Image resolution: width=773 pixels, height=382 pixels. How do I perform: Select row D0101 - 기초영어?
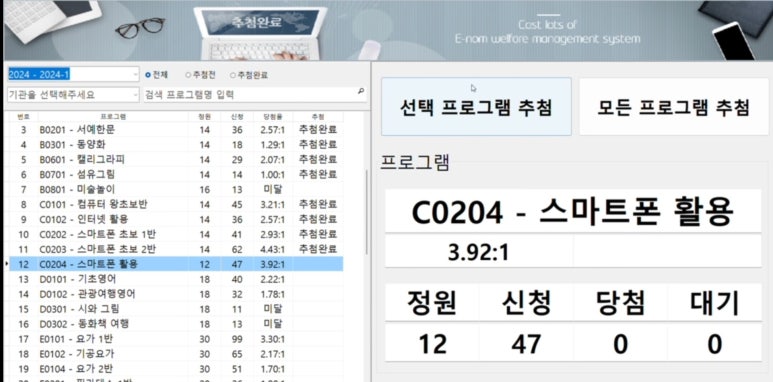[176, 279]
